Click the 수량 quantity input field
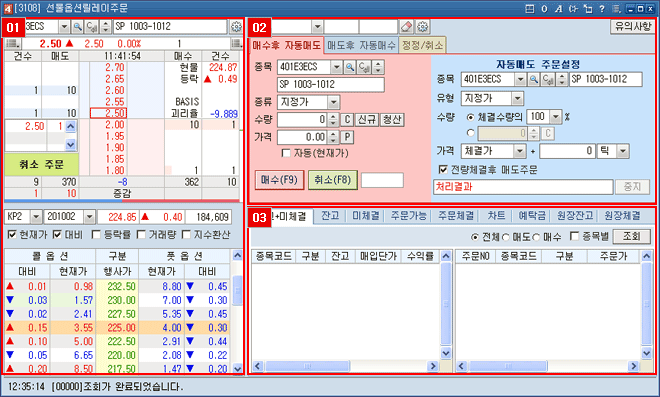Viewport: 660px width, 397px height. (303, 120)
